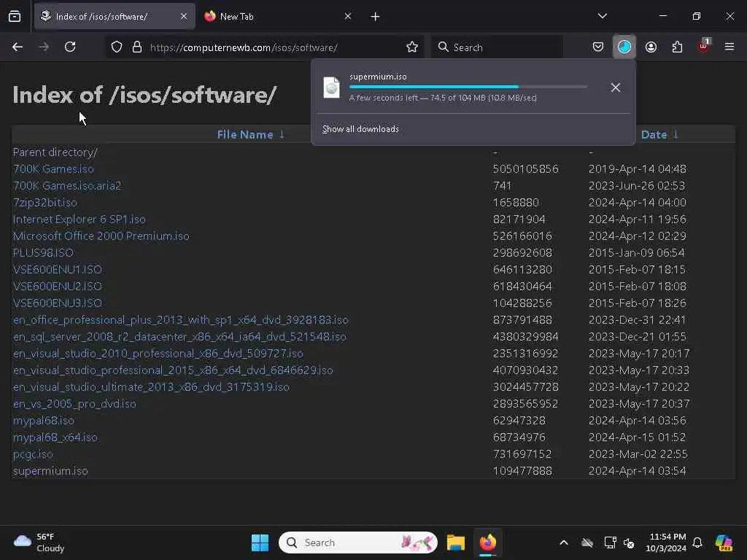Image resolution: width=747 pixels, height=560 pixels.
Task: Open the Firefox application hamburger menu
Action: (x=729, y=47)
